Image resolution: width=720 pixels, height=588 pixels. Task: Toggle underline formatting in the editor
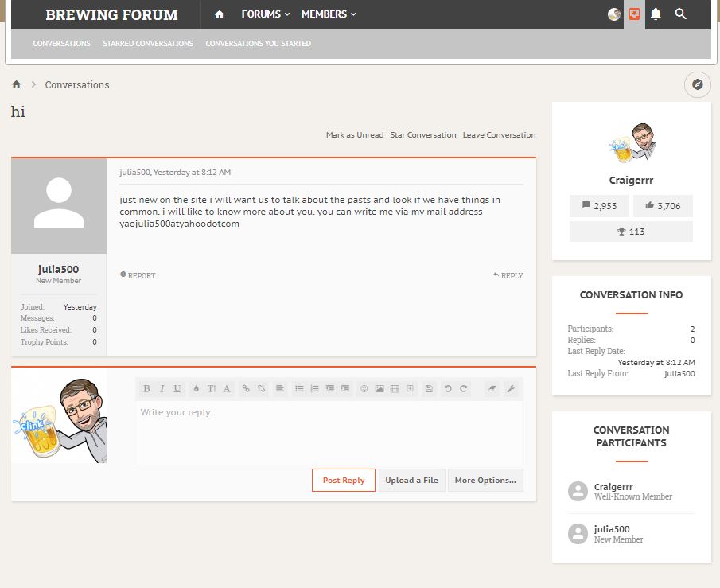tap(177, 389)
